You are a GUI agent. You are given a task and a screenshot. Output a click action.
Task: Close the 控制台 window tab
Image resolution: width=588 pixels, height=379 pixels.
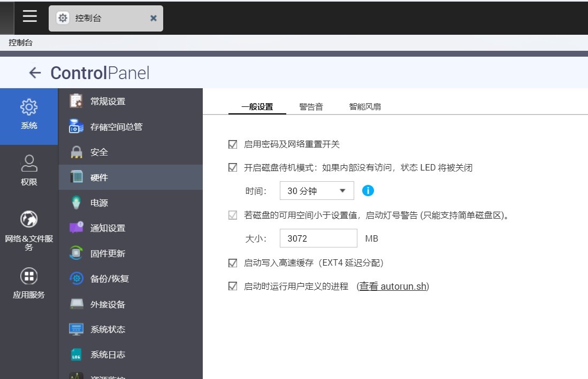154,18
